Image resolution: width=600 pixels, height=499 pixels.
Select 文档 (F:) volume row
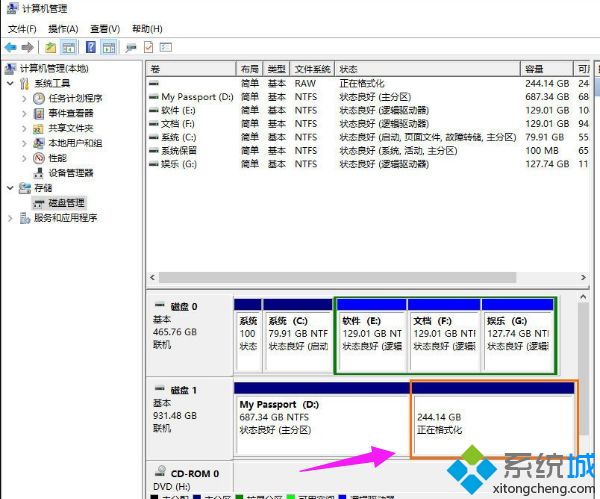pos(369,124)
